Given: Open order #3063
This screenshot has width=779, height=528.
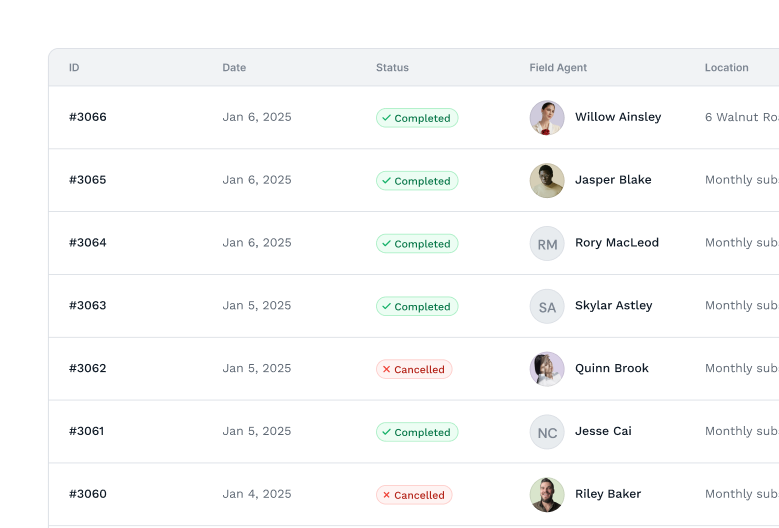Looking at the screenshot, I should tap(88, 306).
